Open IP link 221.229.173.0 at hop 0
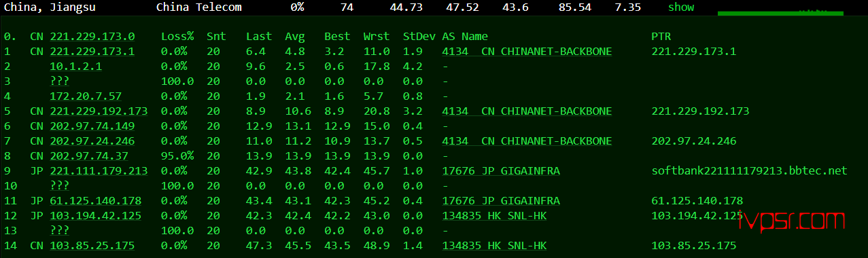The width and height of the screenshot is (868, 258). (x=92, y=37)
